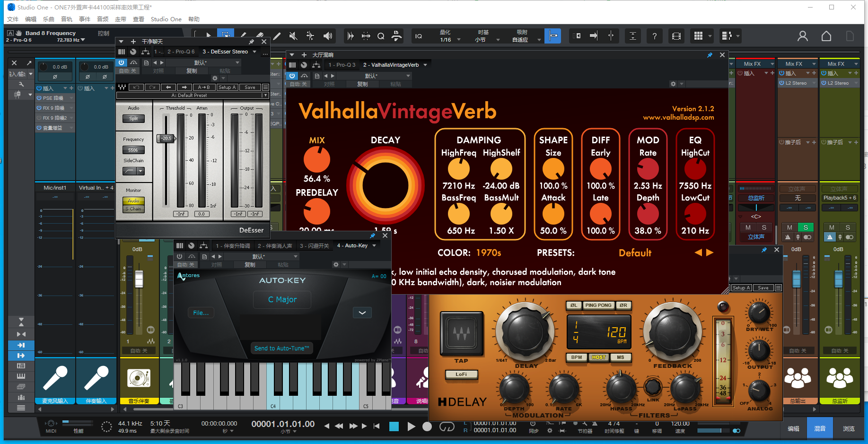The image size is (868, 444).
Task: Open the DeEsser plugin gear settings
Action: point(215,78)
